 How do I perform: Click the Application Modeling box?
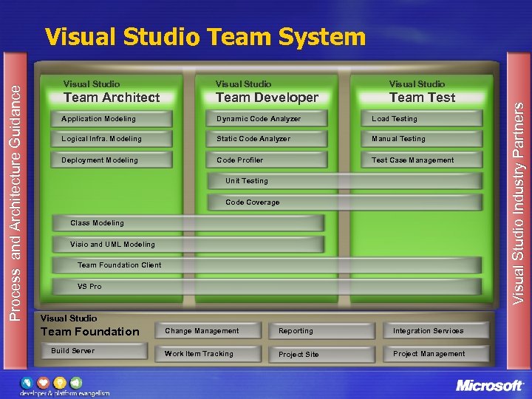point(112,119)
